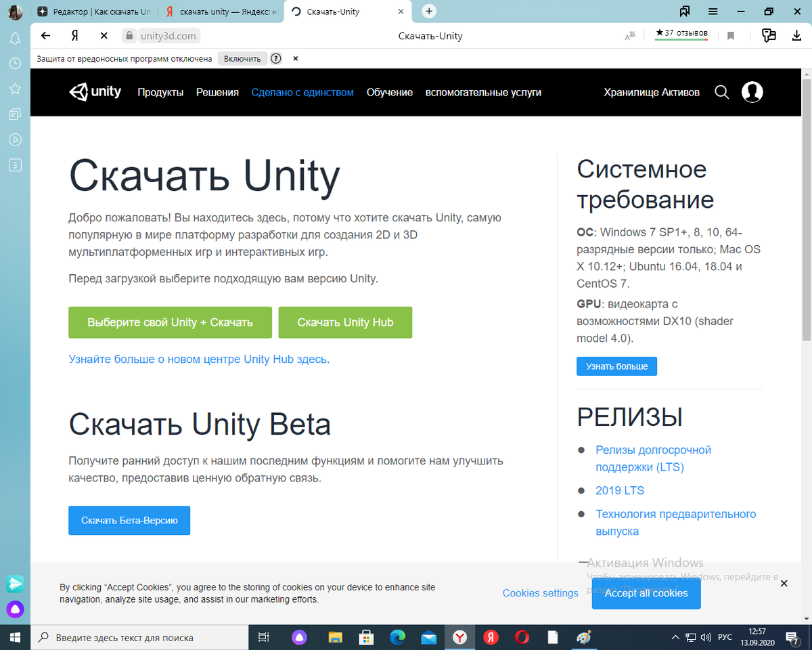
Task: Open the 'Хранилище Активов' link
Action: click(652, 92)
